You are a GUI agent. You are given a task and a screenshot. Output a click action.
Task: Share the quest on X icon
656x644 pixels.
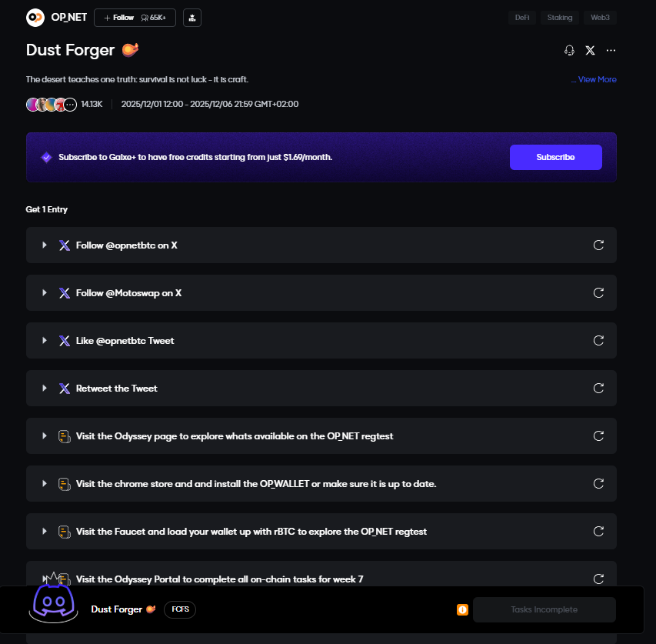click(x=590, y=51)
